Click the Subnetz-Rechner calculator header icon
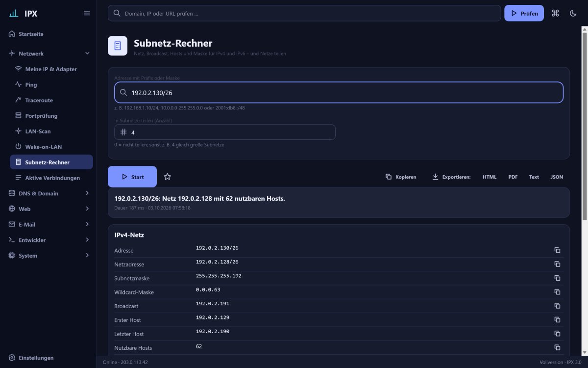Viewport: 588px width, 368px height. 118,46
